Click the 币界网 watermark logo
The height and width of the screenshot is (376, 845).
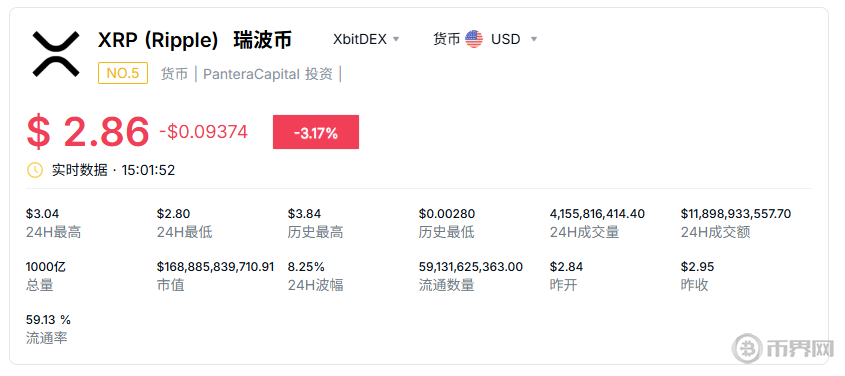click(x=782, y=349)
